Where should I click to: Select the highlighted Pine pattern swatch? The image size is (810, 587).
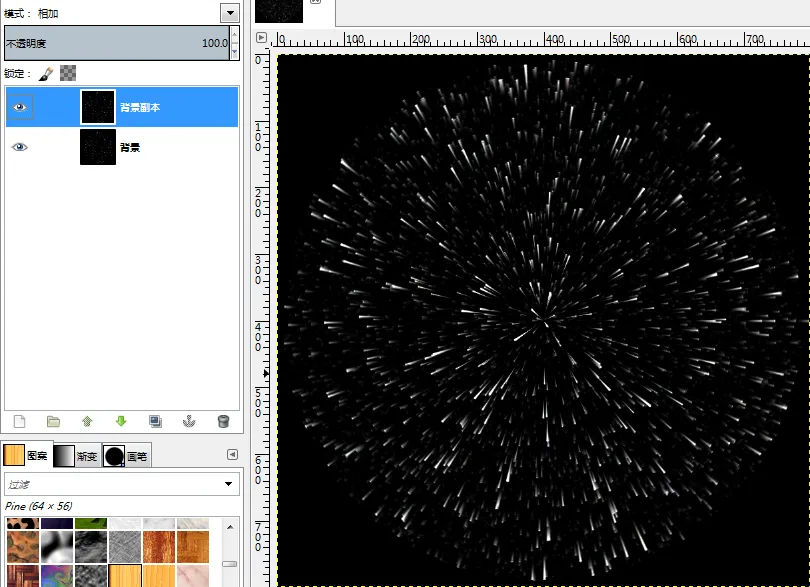125,576
